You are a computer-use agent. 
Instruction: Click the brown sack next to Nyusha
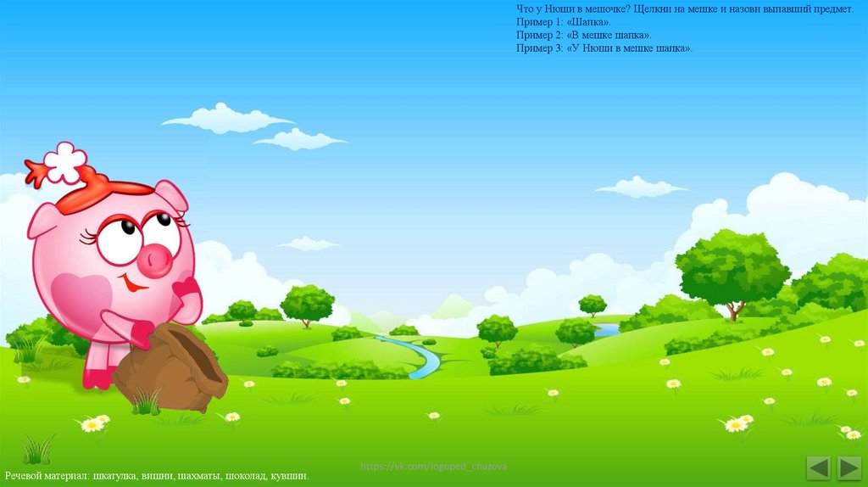[170, 368]
